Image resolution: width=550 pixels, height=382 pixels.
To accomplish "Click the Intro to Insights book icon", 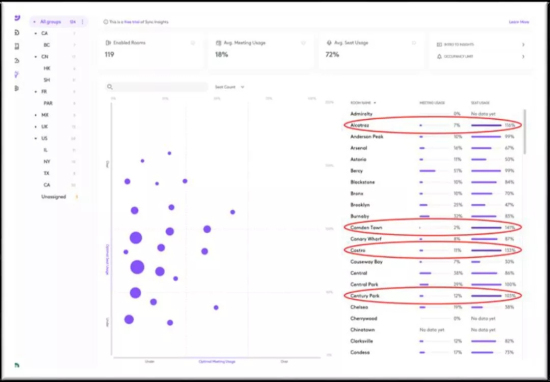I will (x=439, y=45).
